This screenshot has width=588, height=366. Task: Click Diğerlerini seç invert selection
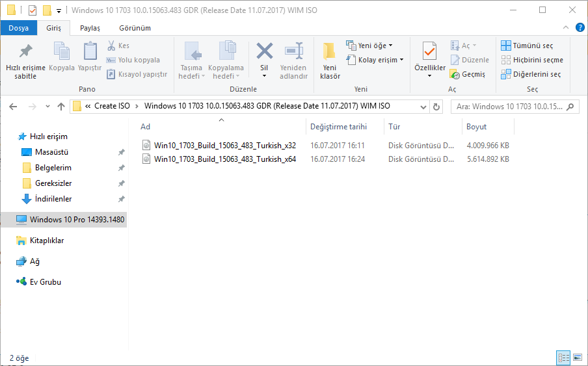click(x=531, y=74)
